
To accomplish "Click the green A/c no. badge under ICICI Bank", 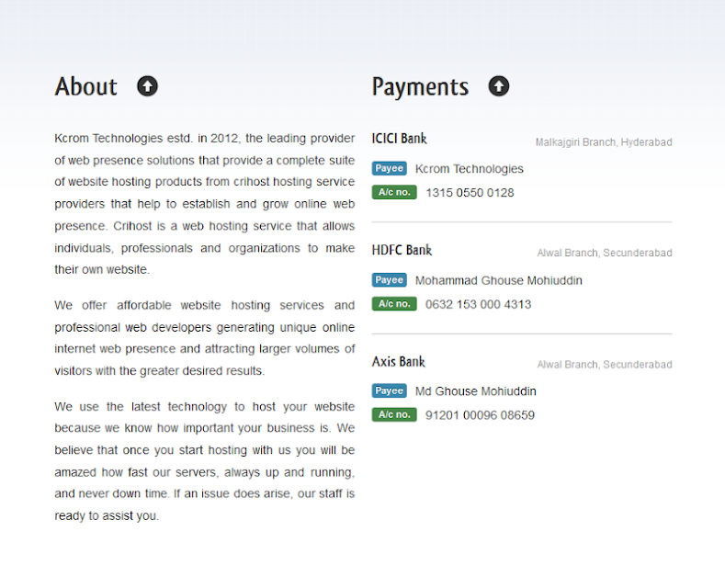I will pyautogui.click(x=394, y=192).
